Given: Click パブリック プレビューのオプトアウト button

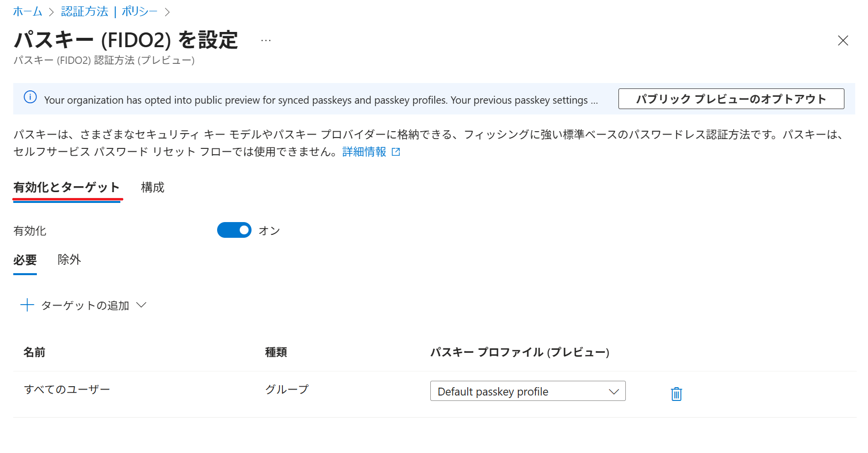Looking at the screenshot, I should (731, 99).
